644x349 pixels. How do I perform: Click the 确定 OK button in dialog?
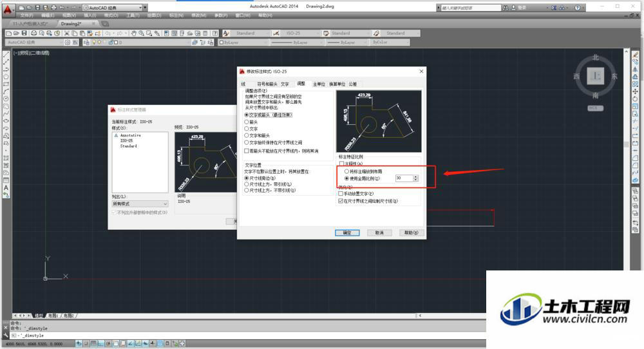[x=347, y=233]
